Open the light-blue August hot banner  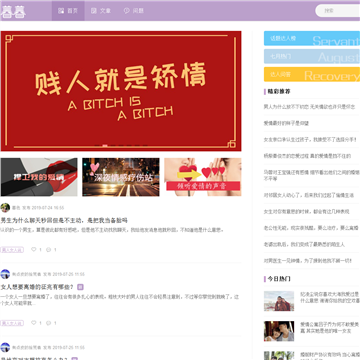[x=312, y=56]
